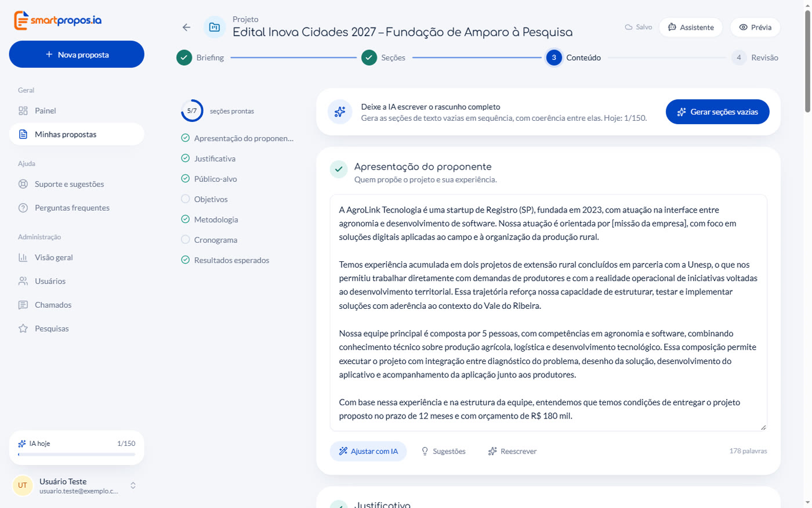Go to the Briefing step

[x=200, y=57]
